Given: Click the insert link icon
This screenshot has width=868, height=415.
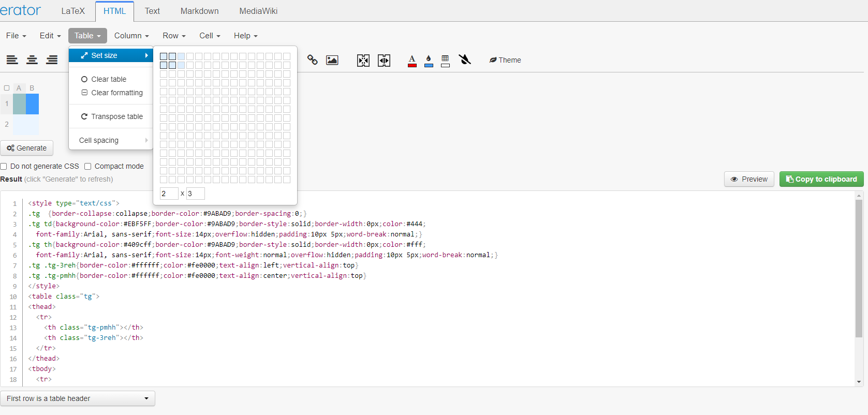Looking at the screenshot, I should (x=313, y=60).
